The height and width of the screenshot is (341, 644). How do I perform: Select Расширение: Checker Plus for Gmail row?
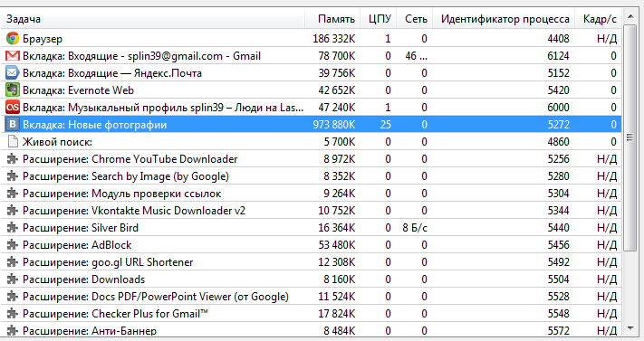[x=312, y=314]
